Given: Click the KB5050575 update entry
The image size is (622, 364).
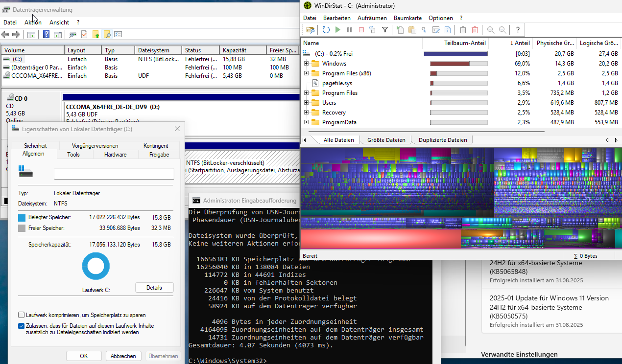Looking at the screenshot, I should [549, 311].
